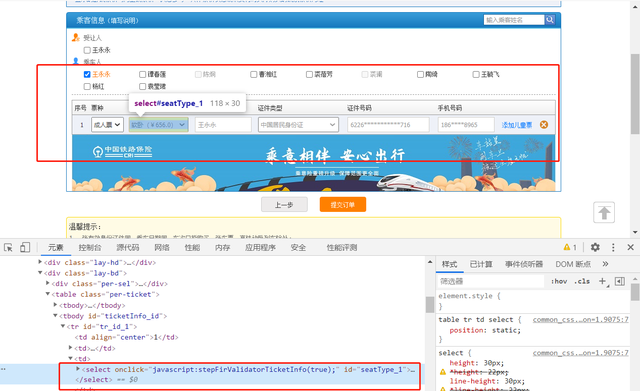Viewport: 640px width, 391px height.
Task: Collapse the tbody id="ticketInfo_id" node
Action: tap(55, 315)
